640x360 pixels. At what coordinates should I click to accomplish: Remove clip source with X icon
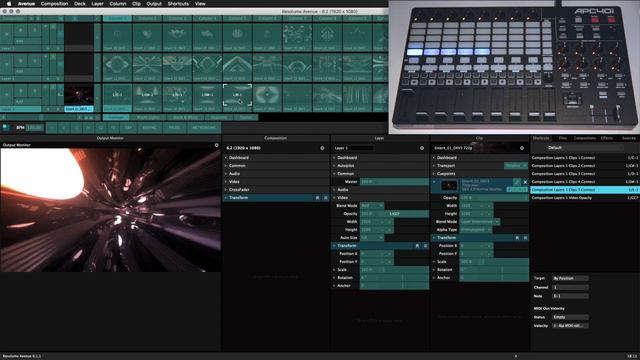coord(525,182)
